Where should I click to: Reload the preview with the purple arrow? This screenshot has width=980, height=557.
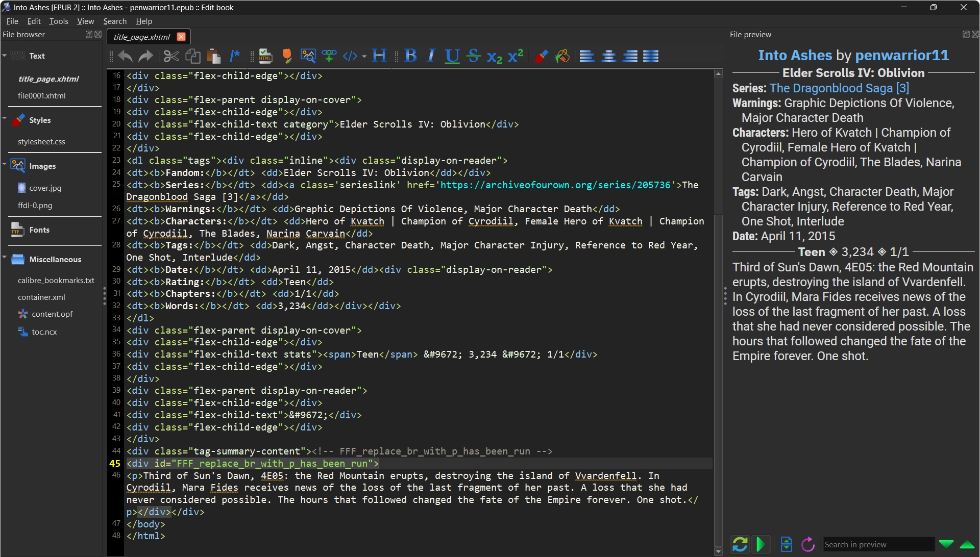pos(807,544)
